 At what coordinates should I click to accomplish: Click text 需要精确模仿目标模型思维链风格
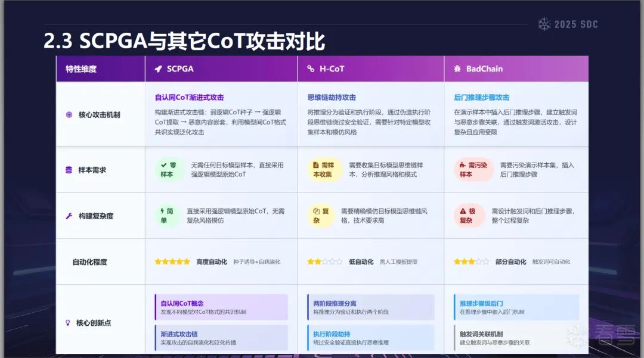(385, 216)
